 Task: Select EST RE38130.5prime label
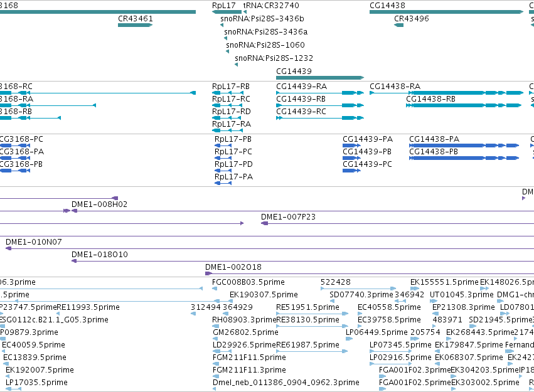(308, 320)
